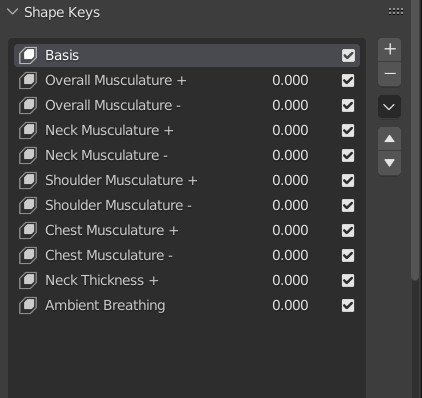
Task: Select the Chest Musculature + entry
Action: 187,230
